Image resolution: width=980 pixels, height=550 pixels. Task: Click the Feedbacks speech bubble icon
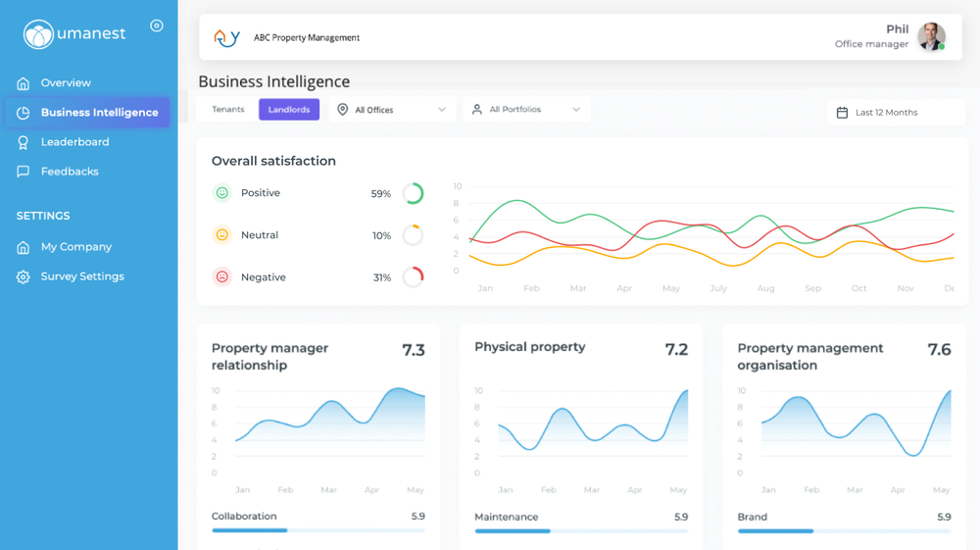click(24, 172)
